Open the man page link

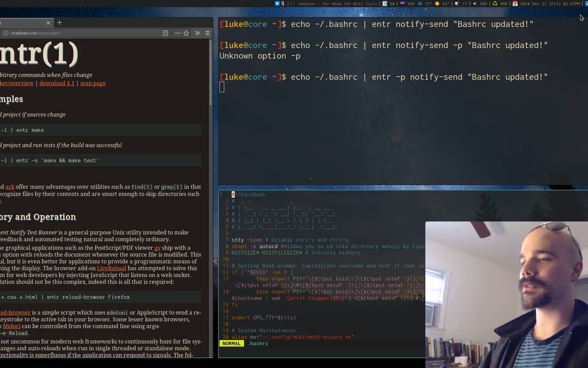point(93,83)
